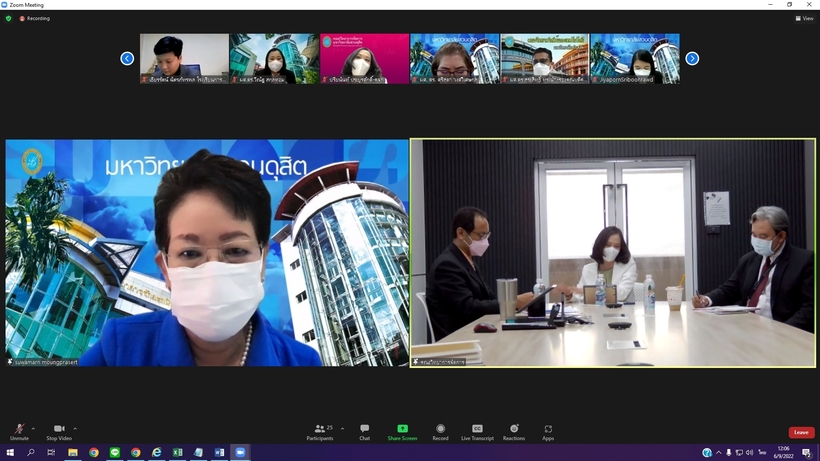This screenshot has height=461, width=820.
Task: Open Zoom Apps
Action: click(548, 432)
